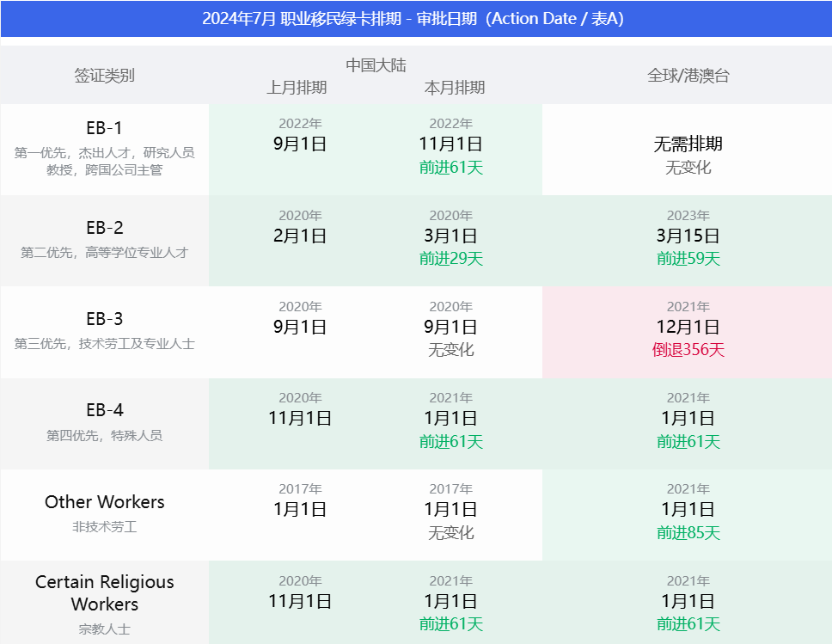832x644 pixels.
Task: Select the 全球/港澳台 column header
Action: pyautogui.click(x=687, y=75)
